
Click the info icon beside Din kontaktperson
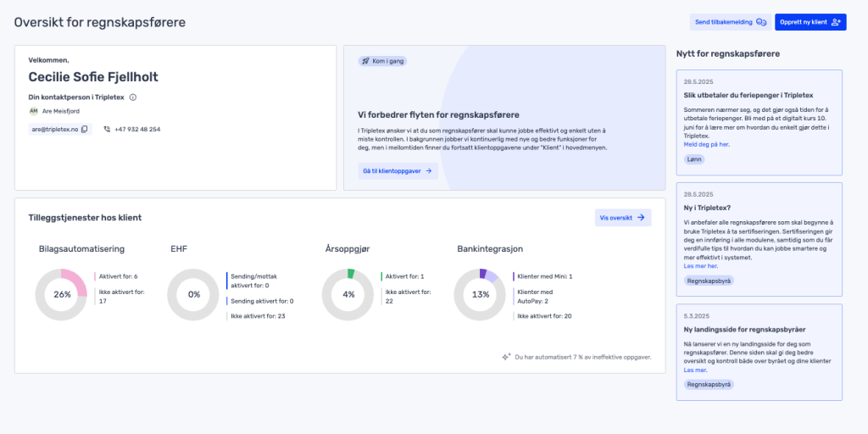tap(133, 97)
